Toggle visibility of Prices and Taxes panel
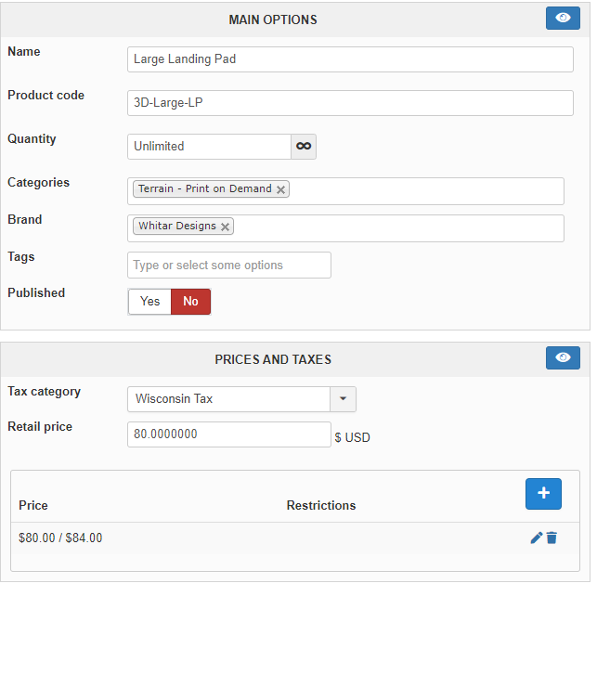This screenshot has width=597, height=700. (563, 358)
